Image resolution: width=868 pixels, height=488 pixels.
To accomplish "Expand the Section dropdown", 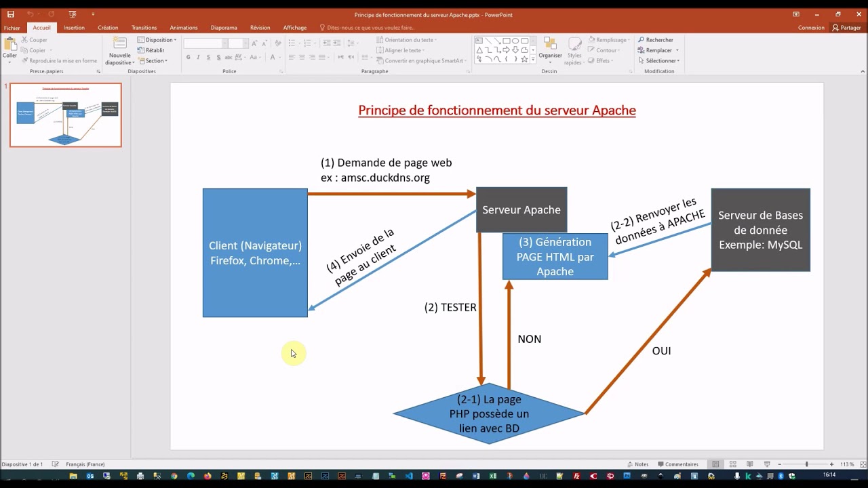I will coord(153,60).
